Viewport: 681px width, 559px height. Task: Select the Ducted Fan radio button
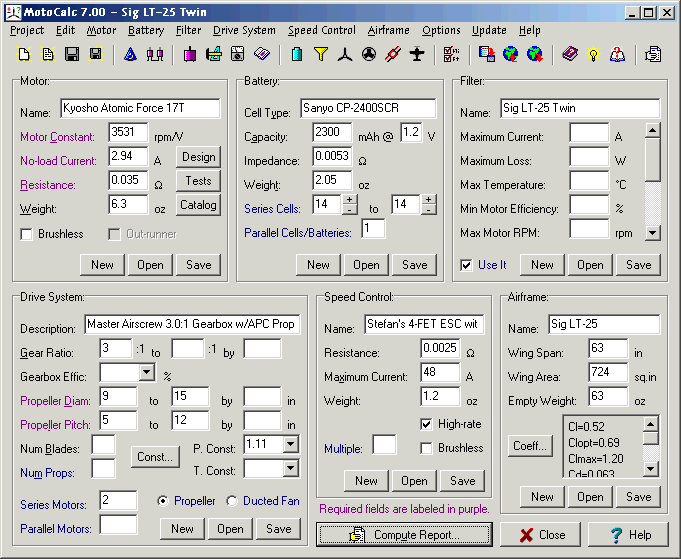coord(232,501)
